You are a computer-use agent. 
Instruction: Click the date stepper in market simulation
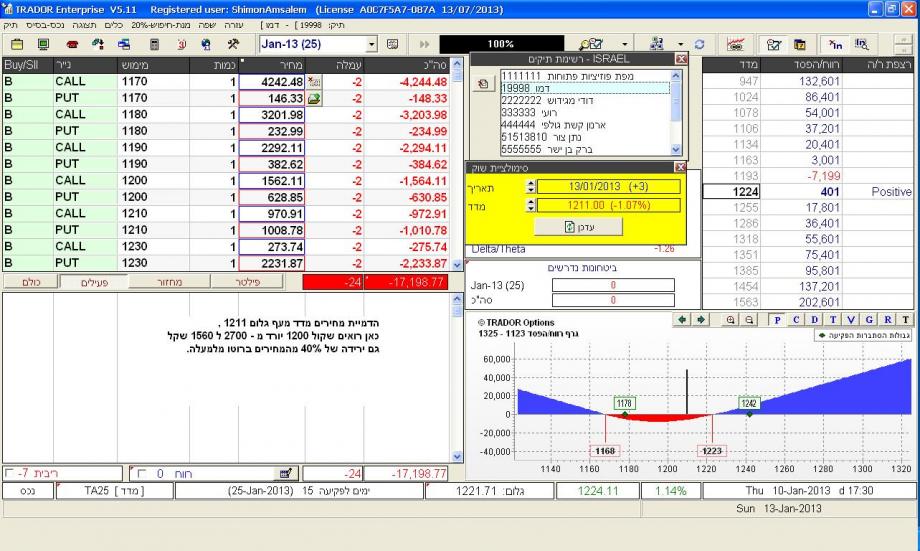[x=530, y=186]
